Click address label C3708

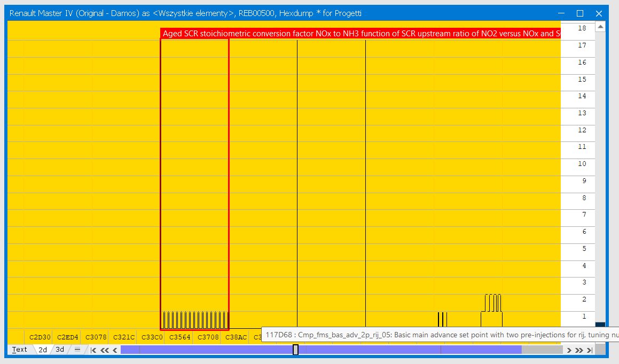(208, 337)
